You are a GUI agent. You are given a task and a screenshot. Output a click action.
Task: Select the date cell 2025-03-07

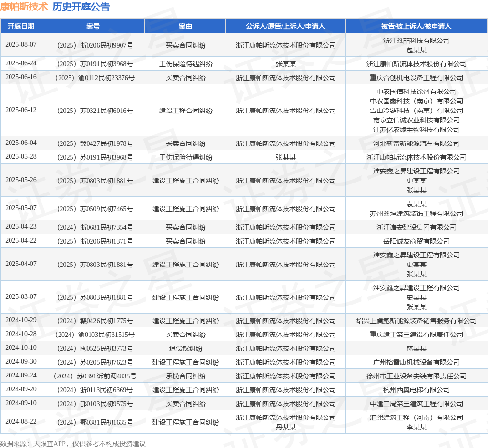(21, 297)
